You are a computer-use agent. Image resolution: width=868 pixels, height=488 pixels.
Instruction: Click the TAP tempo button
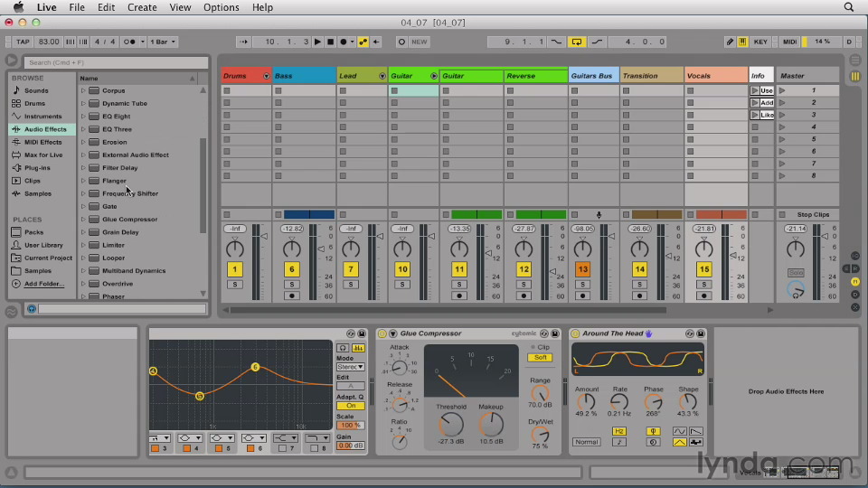point(23,42)
